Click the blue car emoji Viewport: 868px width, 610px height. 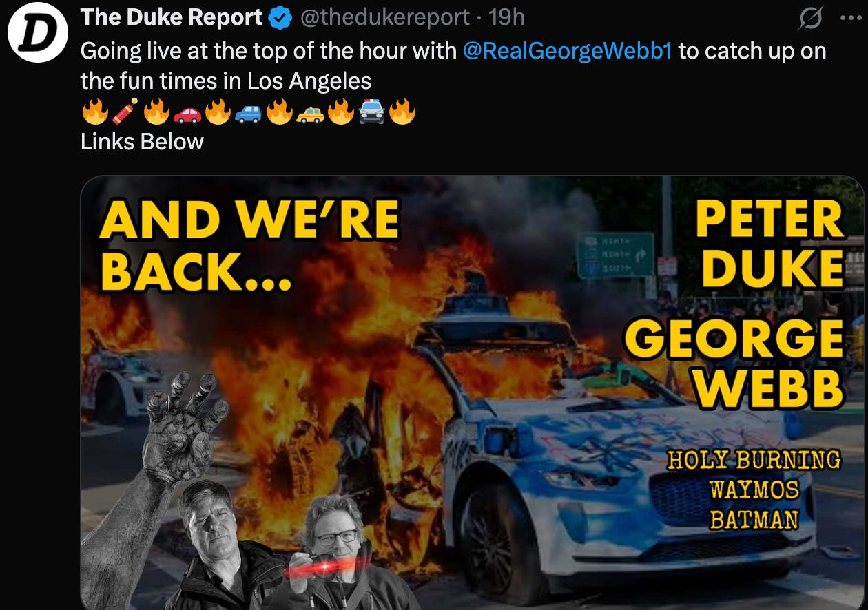click(x=248, y=112)
